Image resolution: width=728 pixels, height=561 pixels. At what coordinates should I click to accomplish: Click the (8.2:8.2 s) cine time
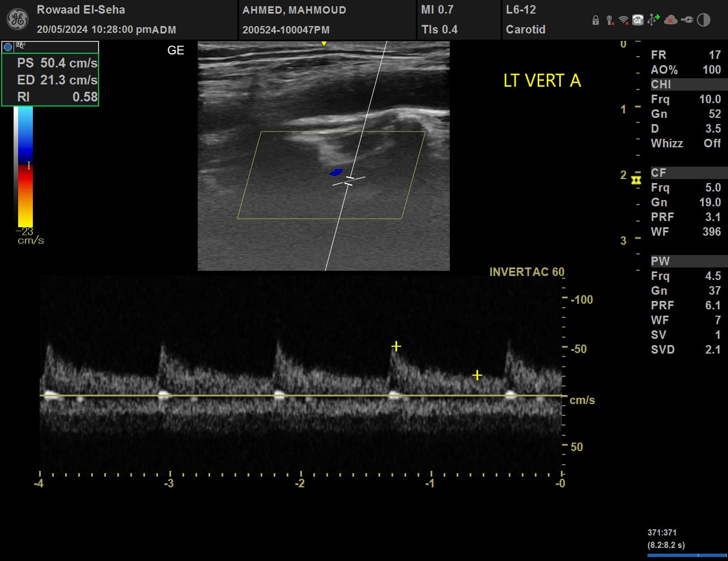pos(666,545)
